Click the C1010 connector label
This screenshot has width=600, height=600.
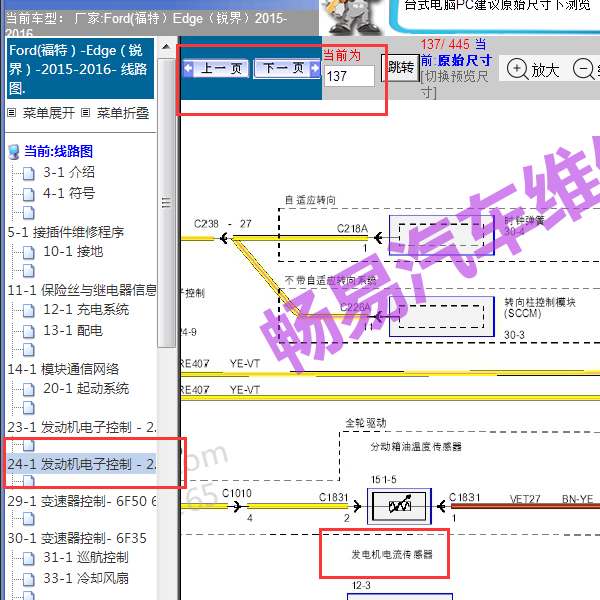click(237, 493)
